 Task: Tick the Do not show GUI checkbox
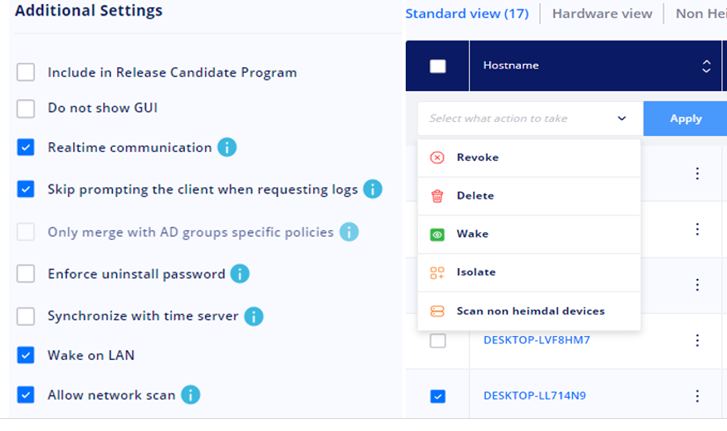tap(26, 108)
